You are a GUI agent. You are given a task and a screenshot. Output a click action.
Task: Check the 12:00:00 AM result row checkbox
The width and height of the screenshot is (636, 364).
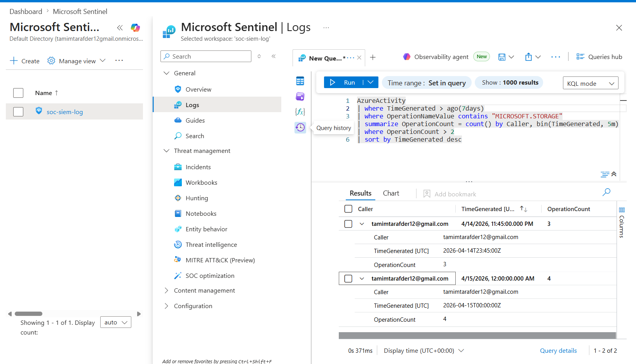[348, 279]
